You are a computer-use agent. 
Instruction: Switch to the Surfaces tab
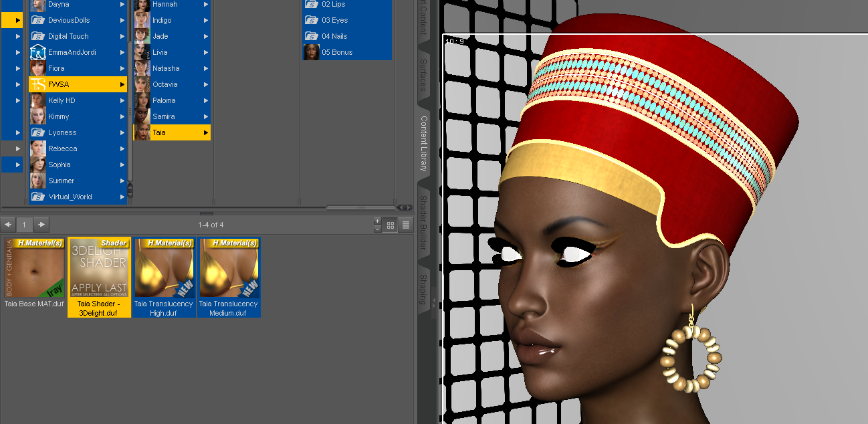(423, 75)
